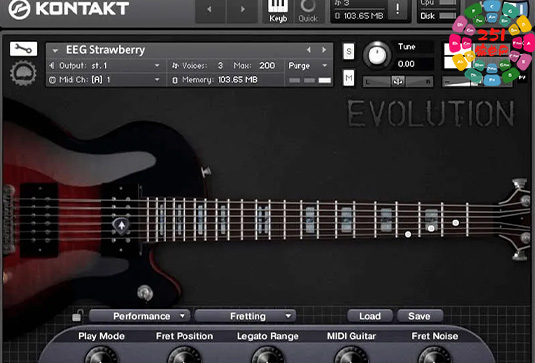Click the Max voices 200 value
This screenshot has height=363, width=535.
click(267, 66)
